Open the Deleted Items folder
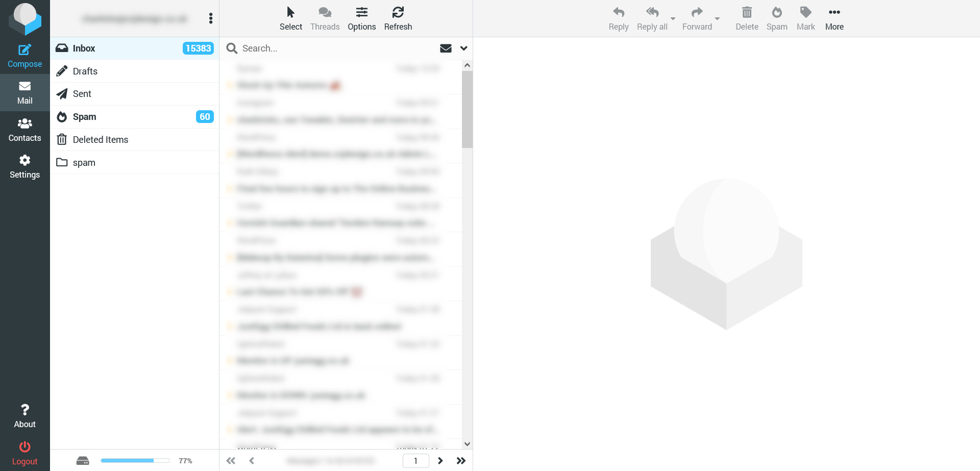This screenshot has width=980, height=471. point(135,139)
